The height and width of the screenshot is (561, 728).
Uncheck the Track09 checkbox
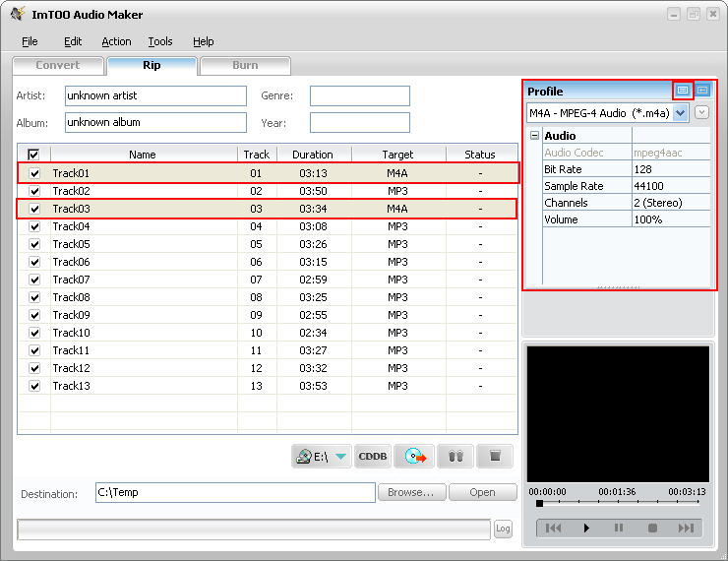point(34,315)
